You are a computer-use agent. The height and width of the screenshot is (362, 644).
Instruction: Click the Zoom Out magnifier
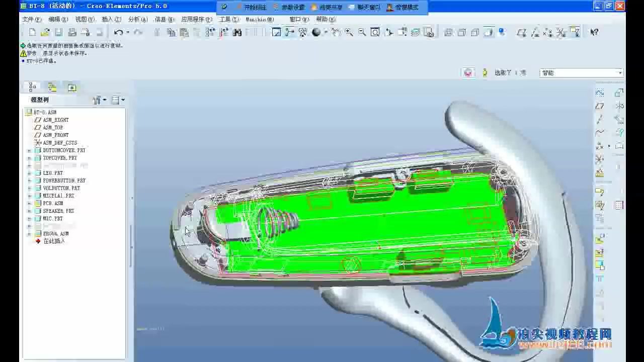[x=362, y=32]
